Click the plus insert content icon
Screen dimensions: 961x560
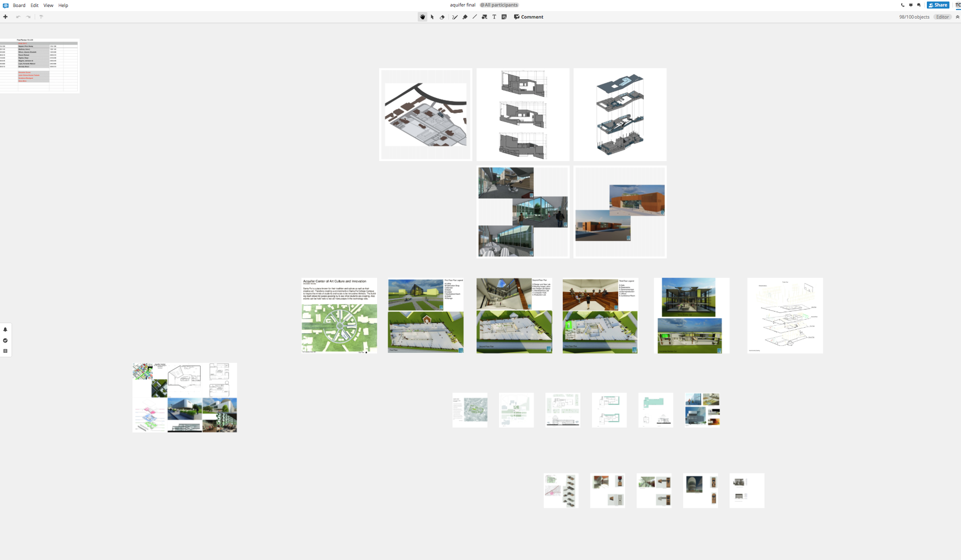click(x=6, y=17)
